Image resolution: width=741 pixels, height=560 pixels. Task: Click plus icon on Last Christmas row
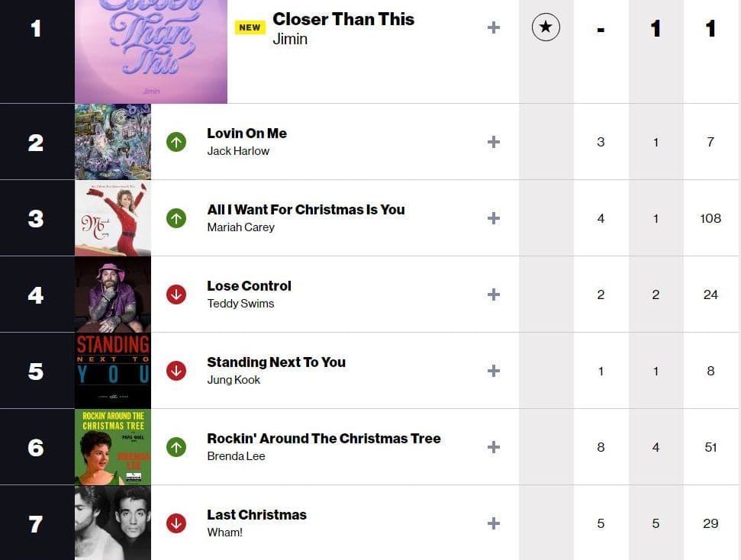point(494,523)
